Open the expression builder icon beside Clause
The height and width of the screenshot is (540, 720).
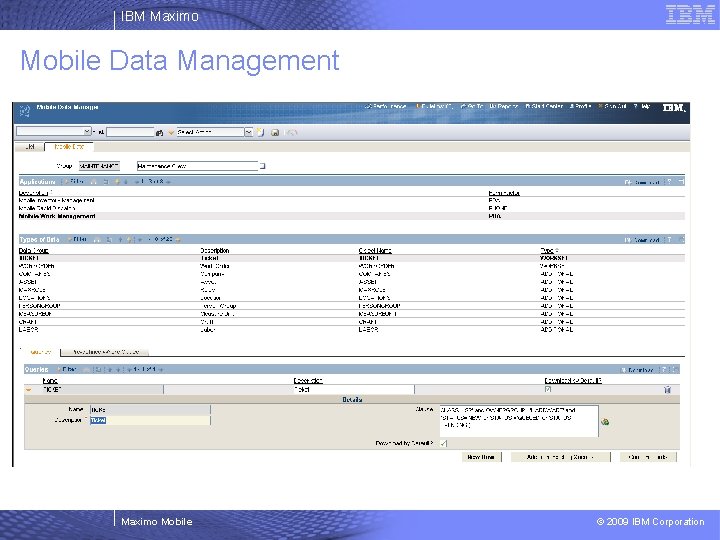click(x=605, y=422)
